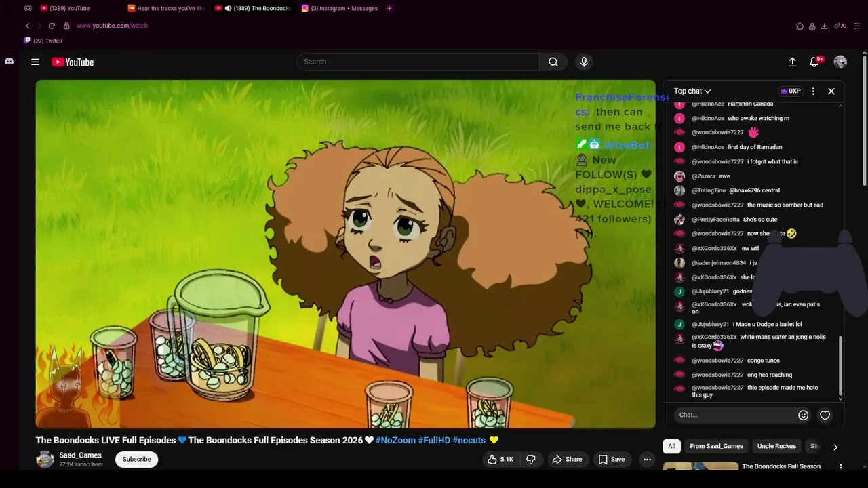View site info via the lock icon

[66, 26]
